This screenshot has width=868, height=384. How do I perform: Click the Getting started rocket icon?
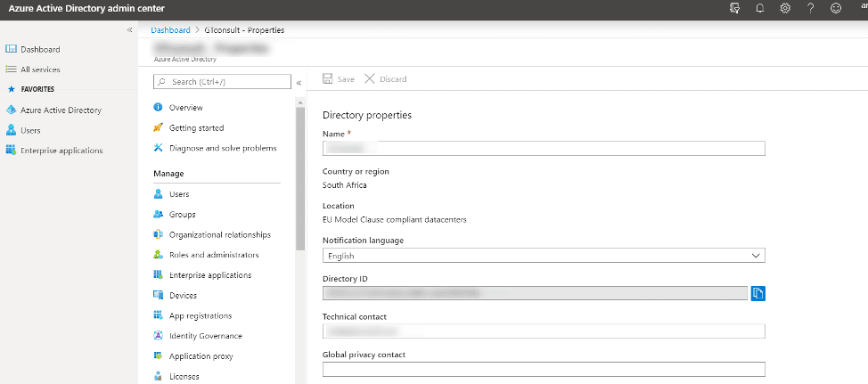tap(159, 127)
